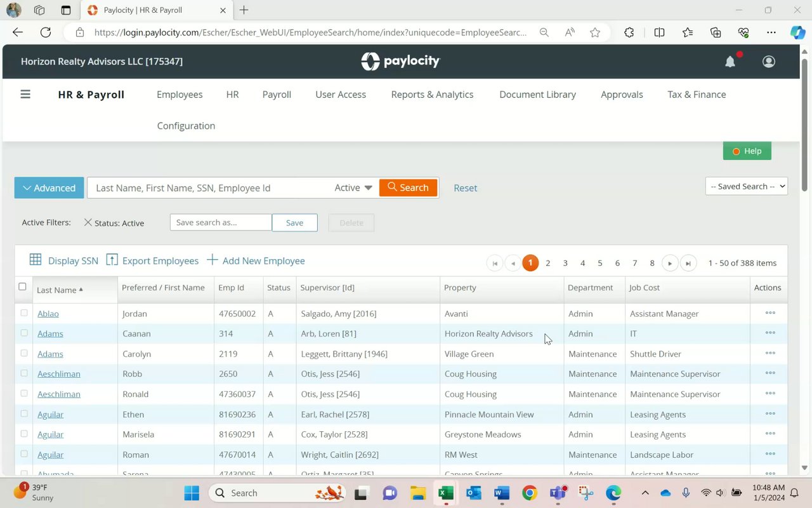
Task: Open the Document Library menu
Action: click(537, 95)
